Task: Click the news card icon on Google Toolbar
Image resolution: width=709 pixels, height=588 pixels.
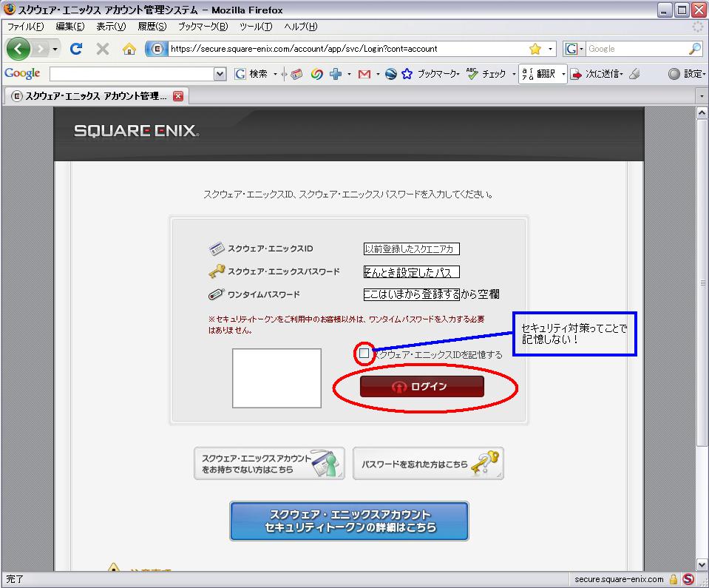Action: 296,74
